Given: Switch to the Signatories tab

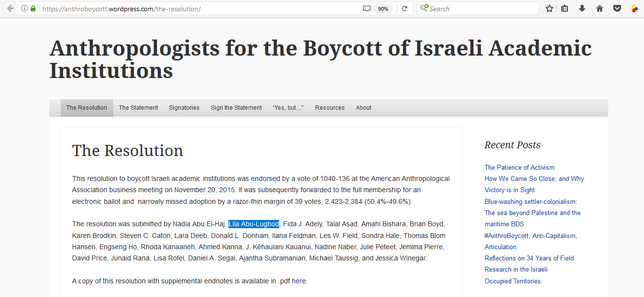Looking at the screenshot, I should point(184,107).
